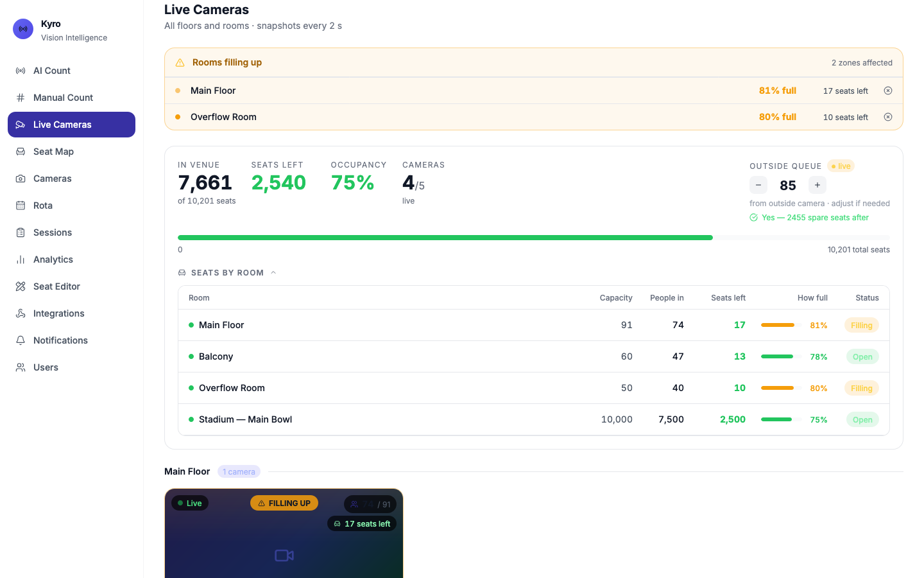924x578 pixels.
Task: Click the Filling status for Main Floor
Action: pyautogui.click(x=861, y=326)
